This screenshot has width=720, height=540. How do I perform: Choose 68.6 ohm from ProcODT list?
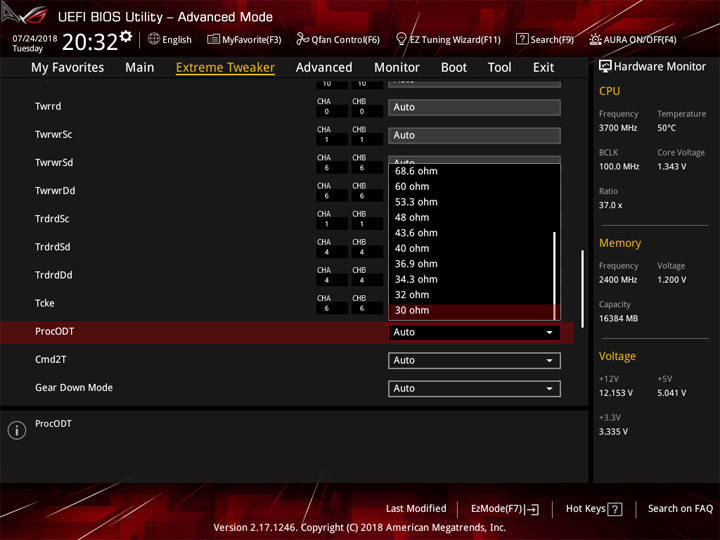471,171
